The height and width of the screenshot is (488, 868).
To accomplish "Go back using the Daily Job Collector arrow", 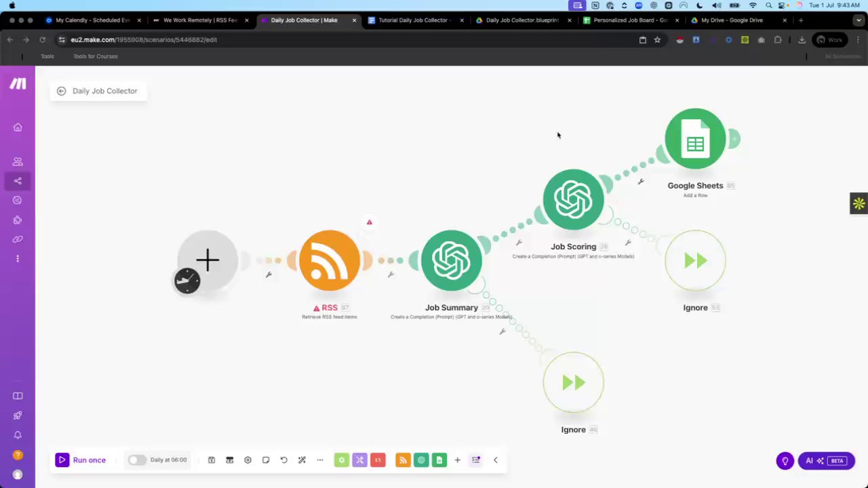I will [x=61, y=91].
